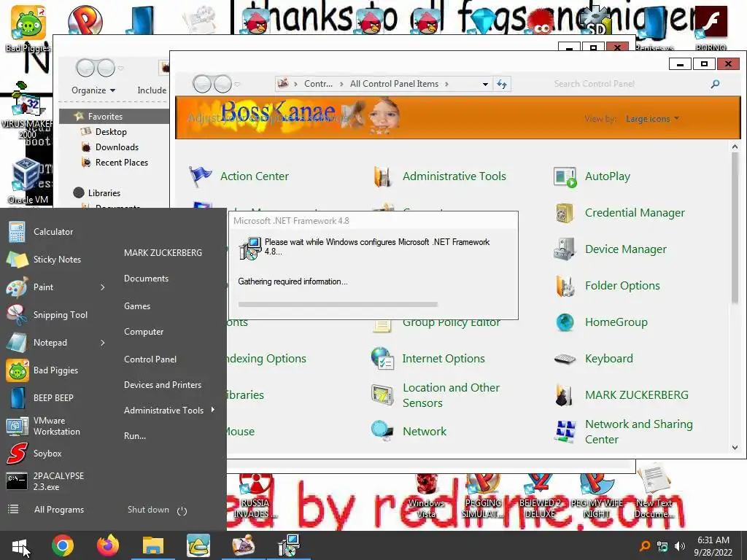This screenshot has width=747, height=560.
Task: Open Internet Options
Action: 428,359
